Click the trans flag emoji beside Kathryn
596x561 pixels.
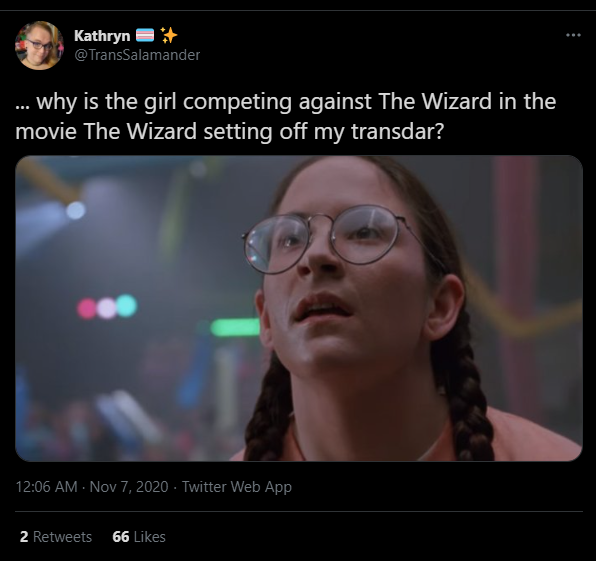point(145,35)
